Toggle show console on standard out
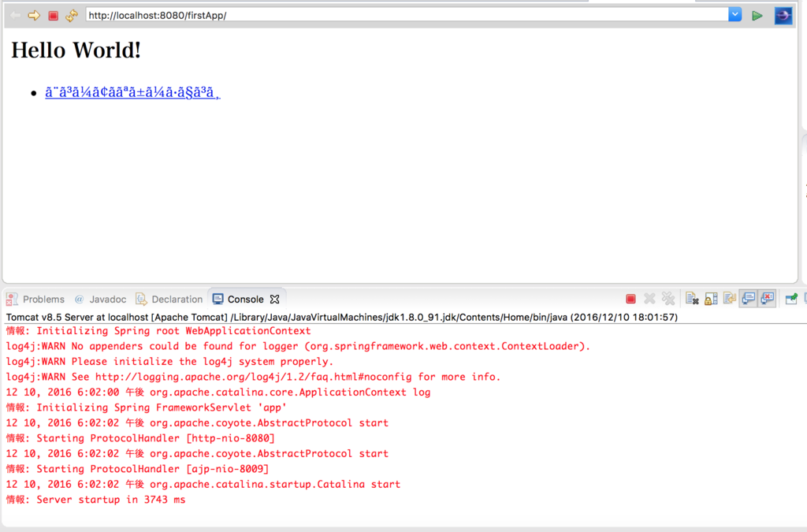The image size is (807, 532). pyautogui.click(x=749, y=299)
